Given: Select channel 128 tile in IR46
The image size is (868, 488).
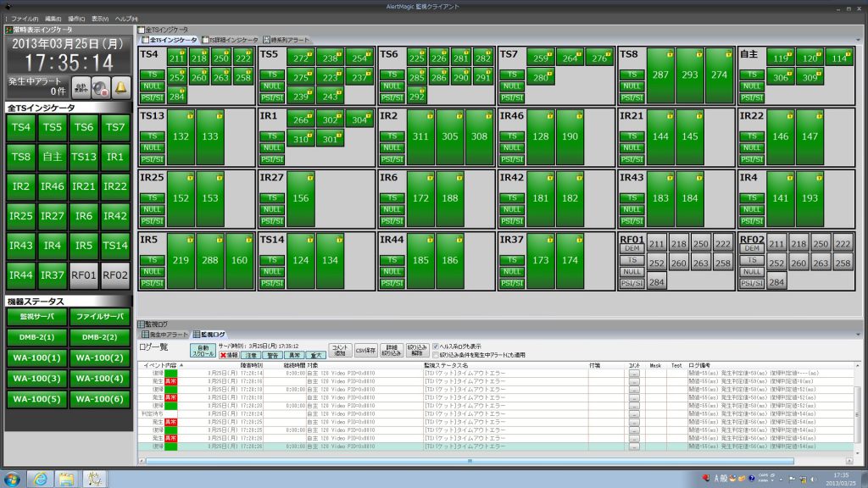Looking at the screenshot, I should tap(541, 136).
